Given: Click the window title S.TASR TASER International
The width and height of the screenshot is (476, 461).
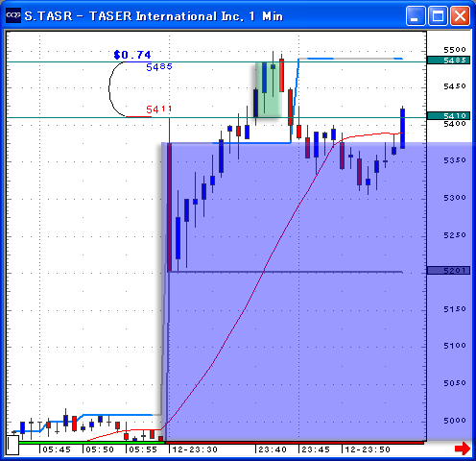Looking at the screenshot, I should coord(154,16).
